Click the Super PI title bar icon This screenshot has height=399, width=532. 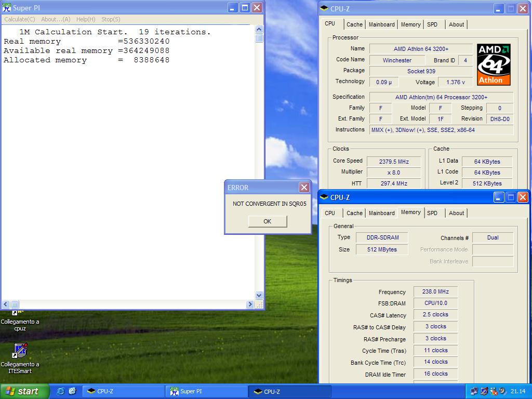[7, 7]
